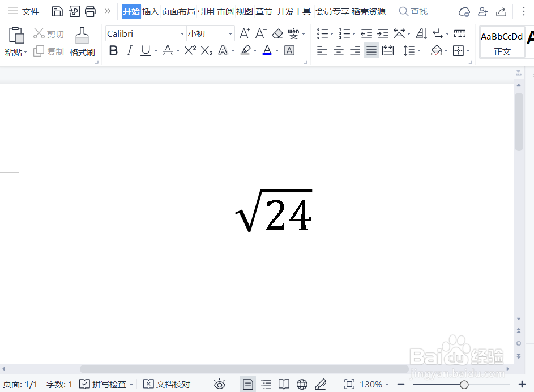Enable italic formatting
Viewport: 534px width, 392px height.
[x=129, y=50]
